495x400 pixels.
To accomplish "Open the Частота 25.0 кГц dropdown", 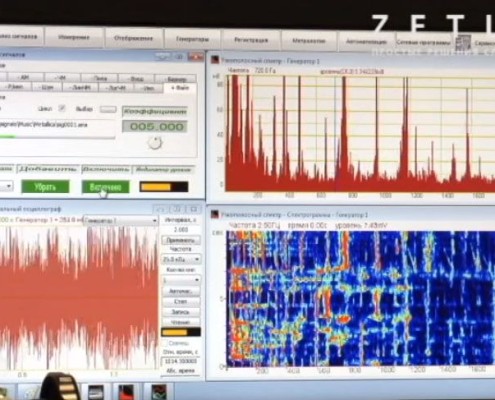I will click(x=181, y=259).
